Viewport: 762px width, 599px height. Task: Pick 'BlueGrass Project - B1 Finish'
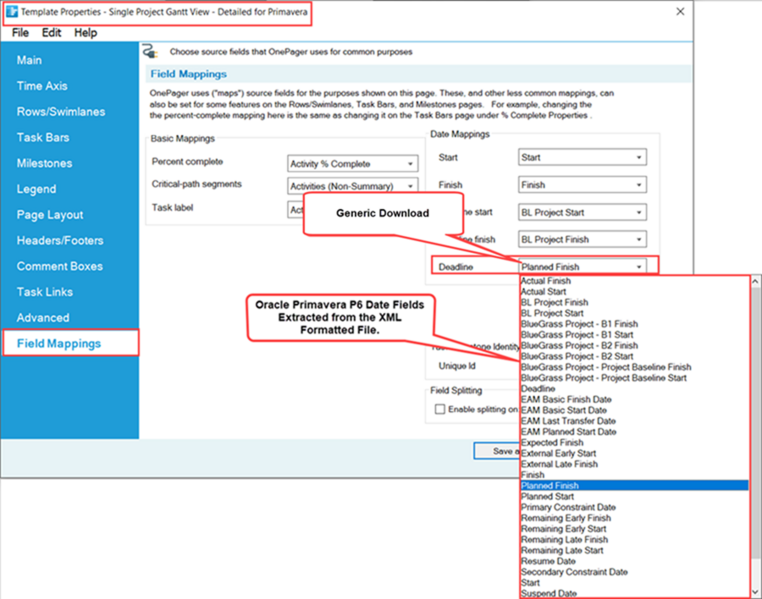tap(634, 324)
